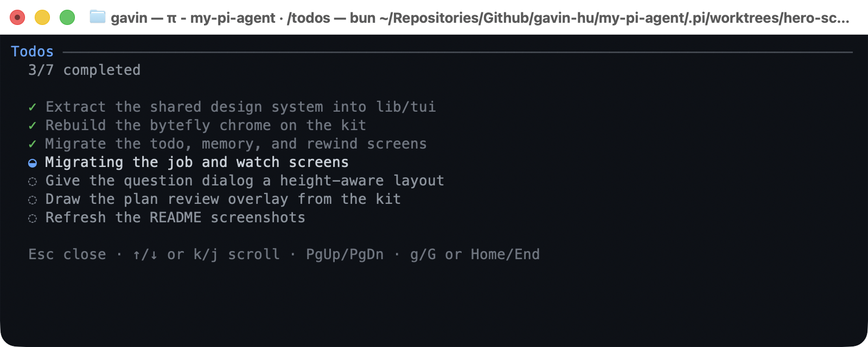Screen dimensions: 868x347
Task: Click the 3/7 completed progress text
Action: (x=84, y=70)
